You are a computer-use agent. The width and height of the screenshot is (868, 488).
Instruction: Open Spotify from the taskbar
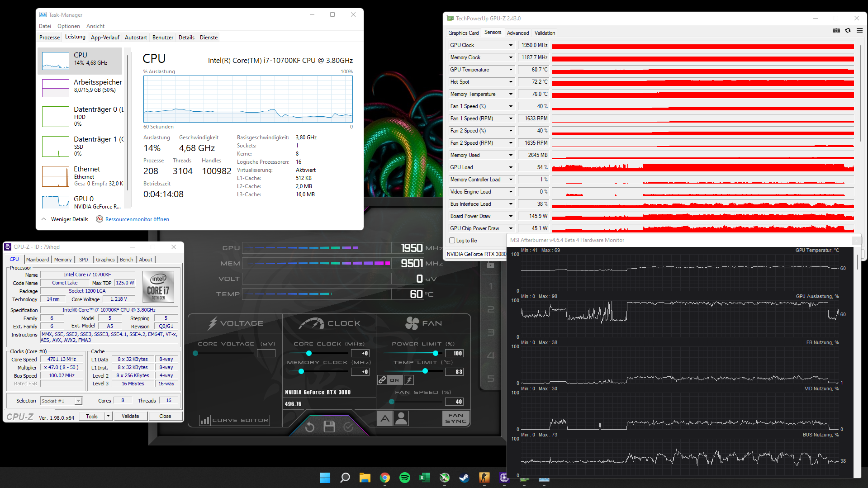click(x=405, y=478)
